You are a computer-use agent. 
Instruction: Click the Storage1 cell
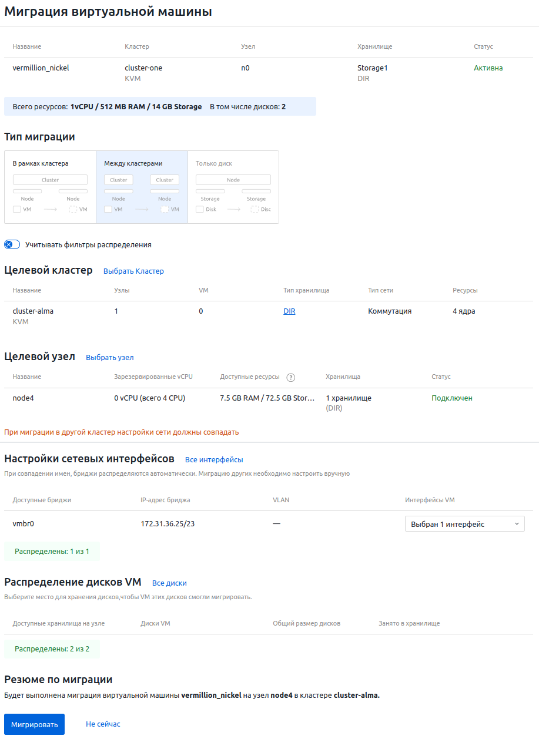[x=373, y=68]
